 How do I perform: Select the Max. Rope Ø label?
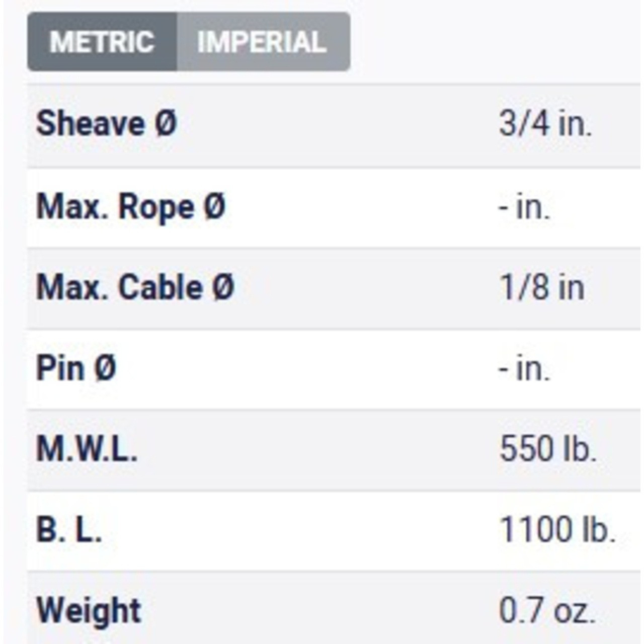(131, 207)
